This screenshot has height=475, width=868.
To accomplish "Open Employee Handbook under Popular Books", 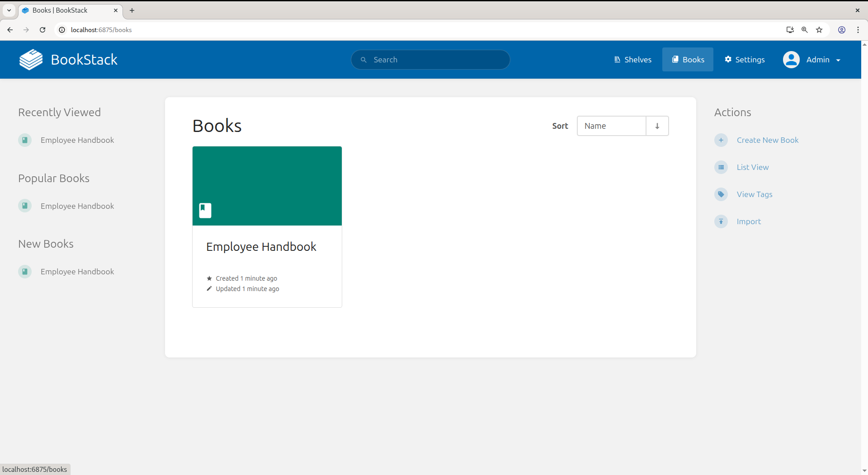I will click(77, 206).
